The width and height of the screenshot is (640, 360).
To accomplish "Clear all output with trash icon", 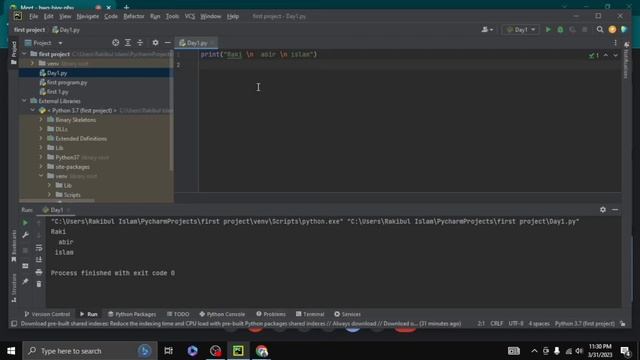I will 39,284.
